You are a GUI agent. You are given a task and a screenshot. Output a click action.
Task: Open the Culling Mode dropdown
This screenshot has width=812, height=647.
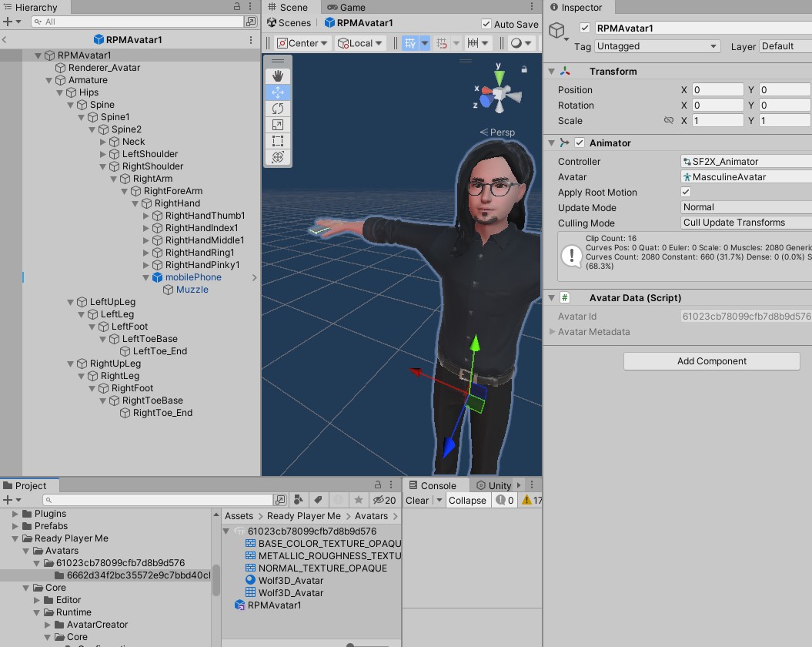745,223
